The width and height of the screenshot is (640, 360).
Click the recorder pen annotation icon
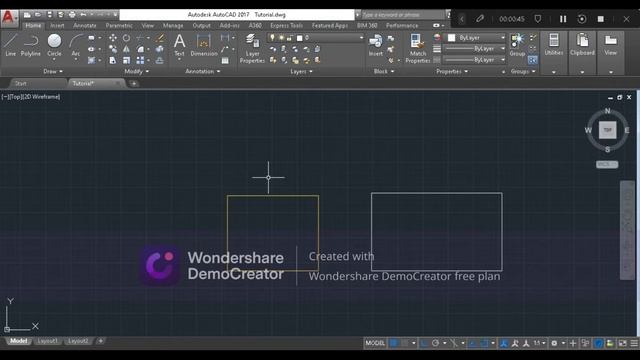click(x=480, y=19)
